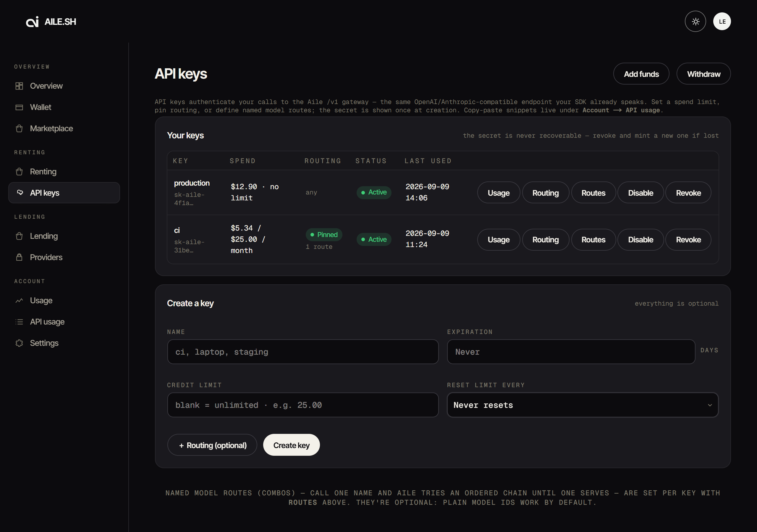This screenshot has height=532, width=757.
Task: Click the Add funds button
Action: pyautogui.click(x=641, y=74)
